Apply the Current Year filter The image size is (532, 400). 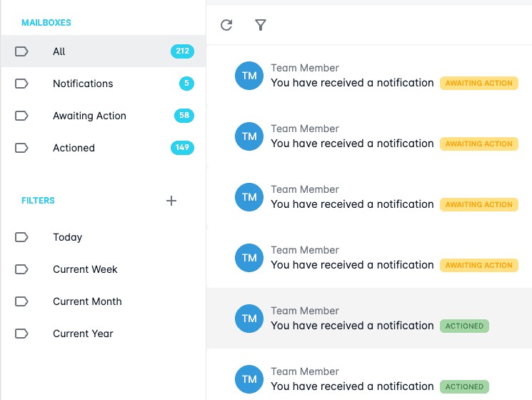coord(104,334)
